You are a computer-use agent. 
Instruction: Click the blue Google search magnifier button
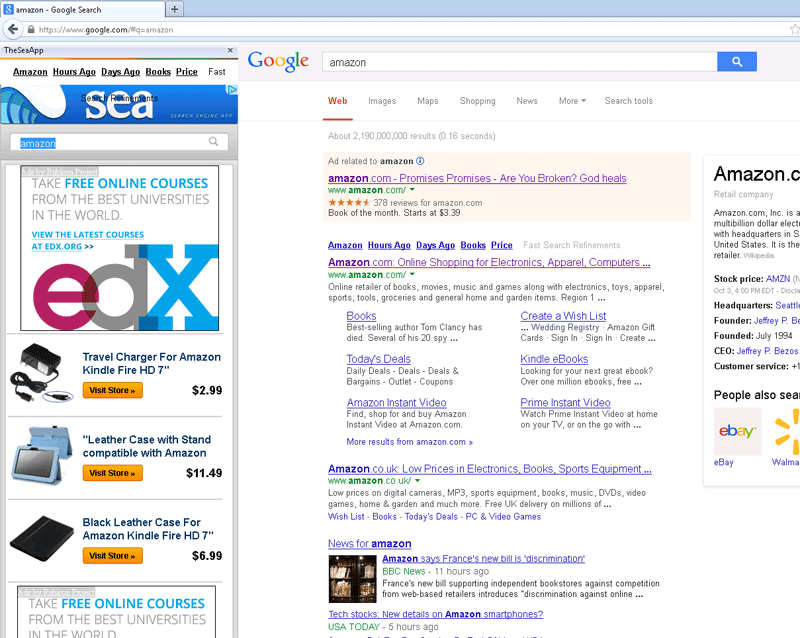[x=736, y=62]
